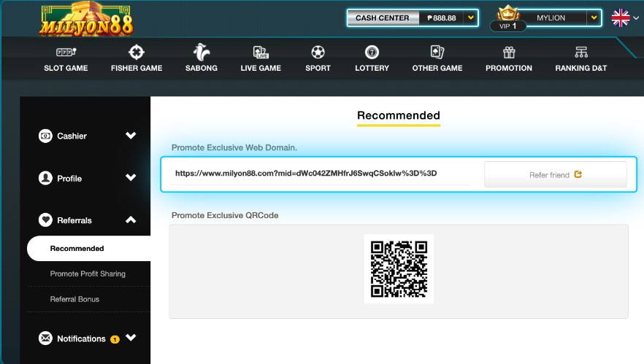The width and height of the screenshot is (644, 364).
Task: Open the Ranking D&T hierarchy icon
Action: pyautogui.click(x=580, y=52)
